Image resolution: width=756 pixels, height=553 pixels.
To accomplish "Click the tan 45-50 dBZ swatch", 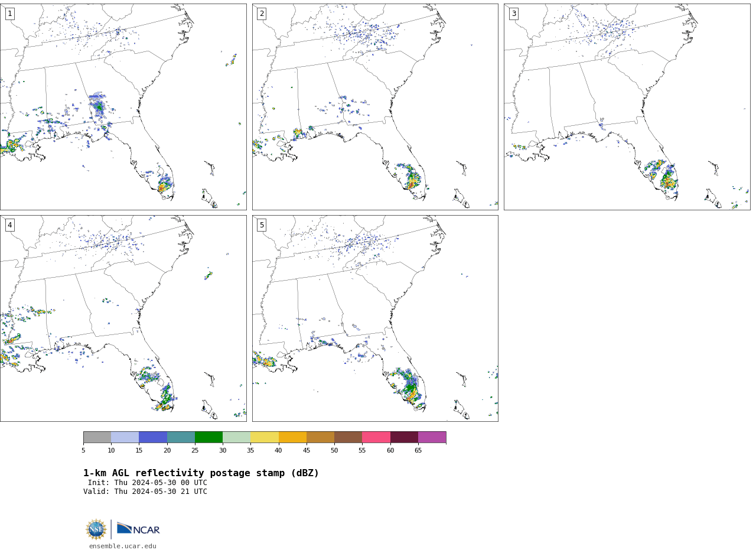I will [x=320, y=437].
